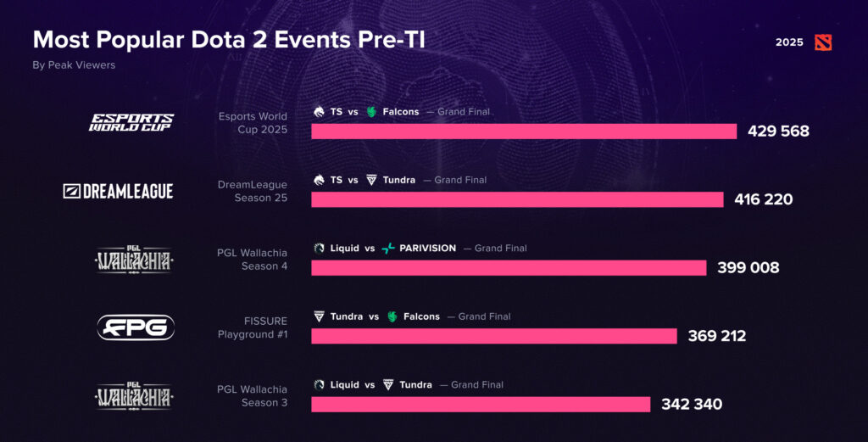Click the Tundra icon in DreamLeague row
The image size is (868, 442).
[x=371, y=180]
